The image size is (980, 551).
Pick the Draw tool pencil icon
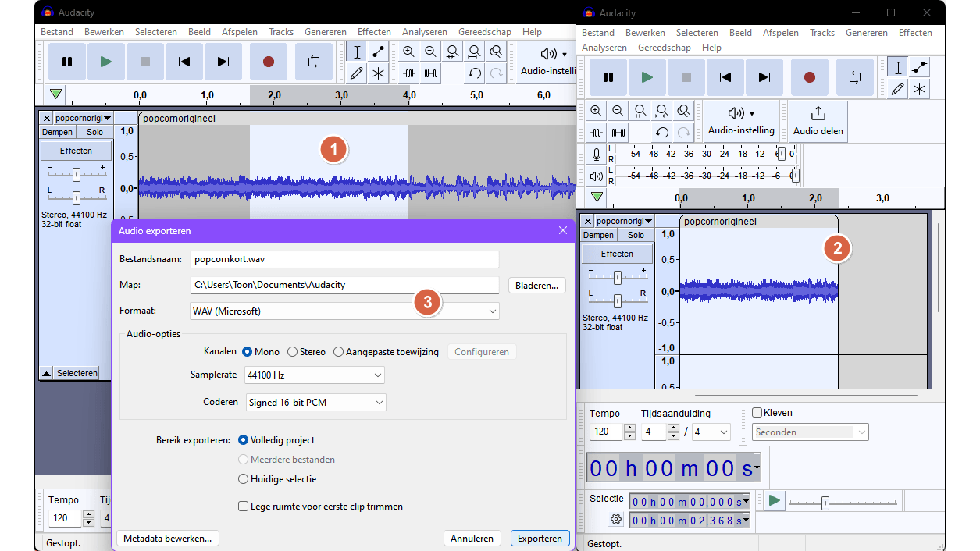[x=356, y=73]
